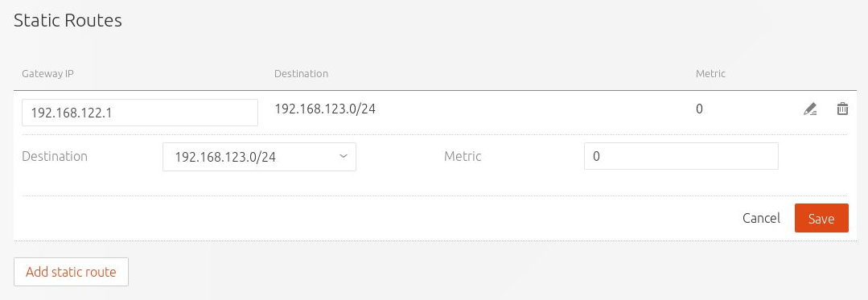Save the static route changes
The image size is (868, 300).
click(x=821, y=218)
